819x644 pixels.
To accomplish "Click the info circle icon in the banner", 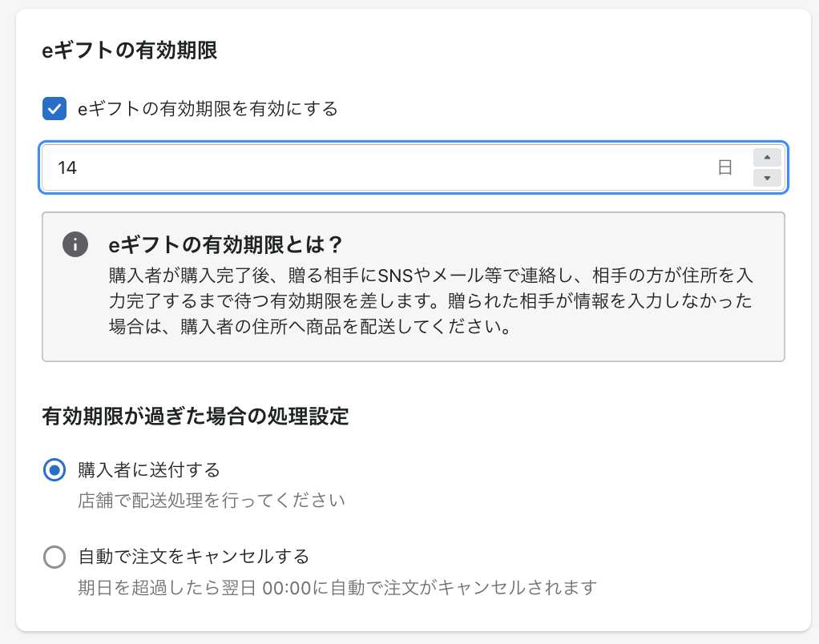I will click(x=75, y=244).
